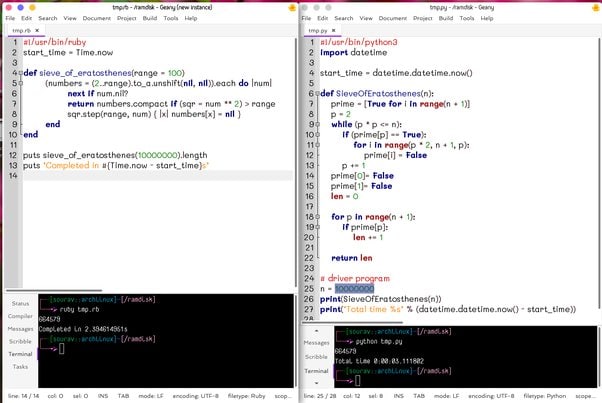Open Search menu in the Python window
Viewport: 602px width, 403px height.
click(x=344, y=18)
